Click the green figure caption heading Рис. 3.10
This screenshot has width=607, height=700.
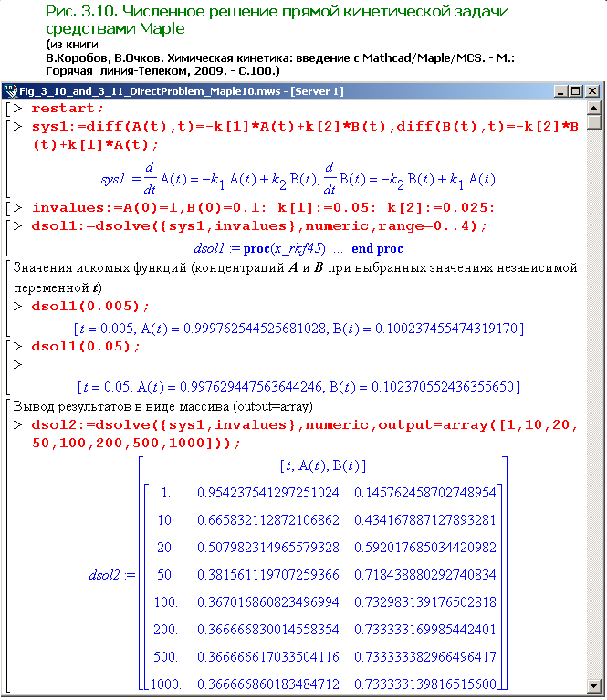(277, 20)
